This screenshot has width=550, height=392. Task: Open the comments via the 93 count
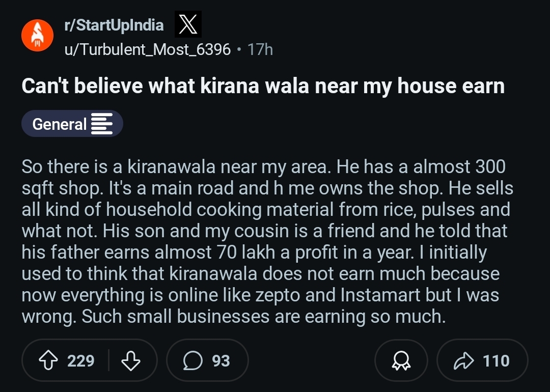(221, 360)
